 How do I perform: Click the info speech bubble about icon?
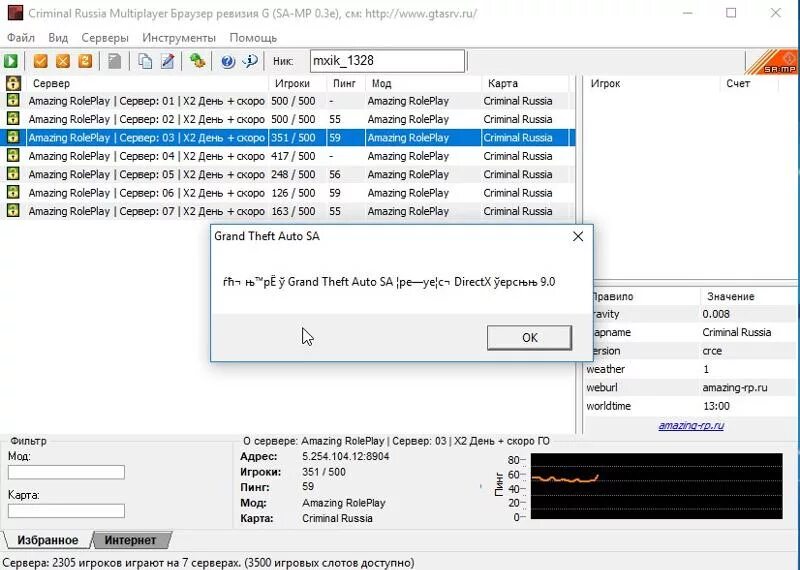(x=250, y=61)
